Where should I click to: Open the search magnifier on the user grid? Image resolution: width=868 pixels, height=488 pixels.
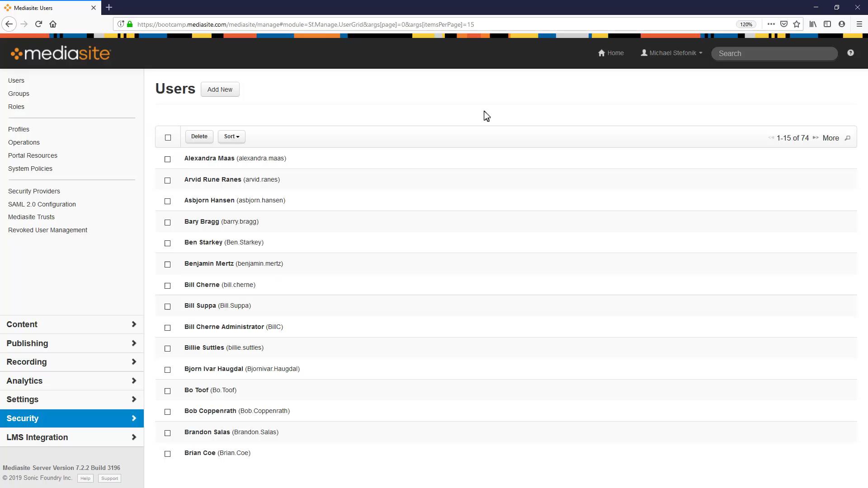(848, 138)
